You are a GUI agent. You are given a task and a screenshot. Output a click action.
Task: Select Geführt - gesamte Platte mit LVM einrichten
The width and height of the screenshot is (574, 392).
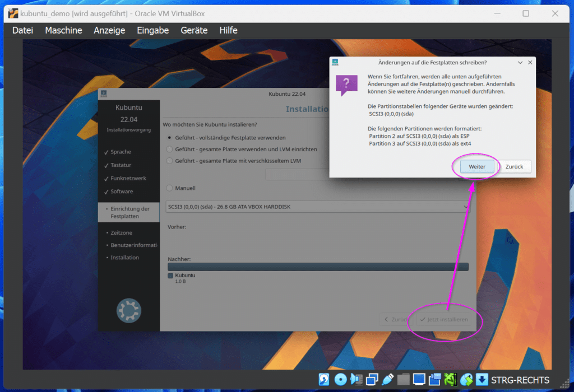click(x=242, y=149)
